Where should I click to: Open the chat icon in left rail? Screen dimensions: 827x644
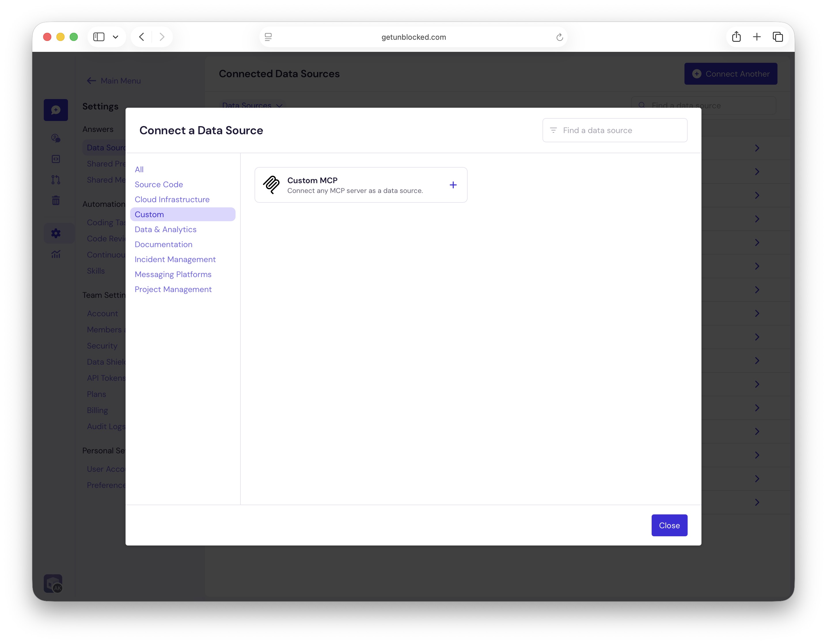click(x=56, y=110)
